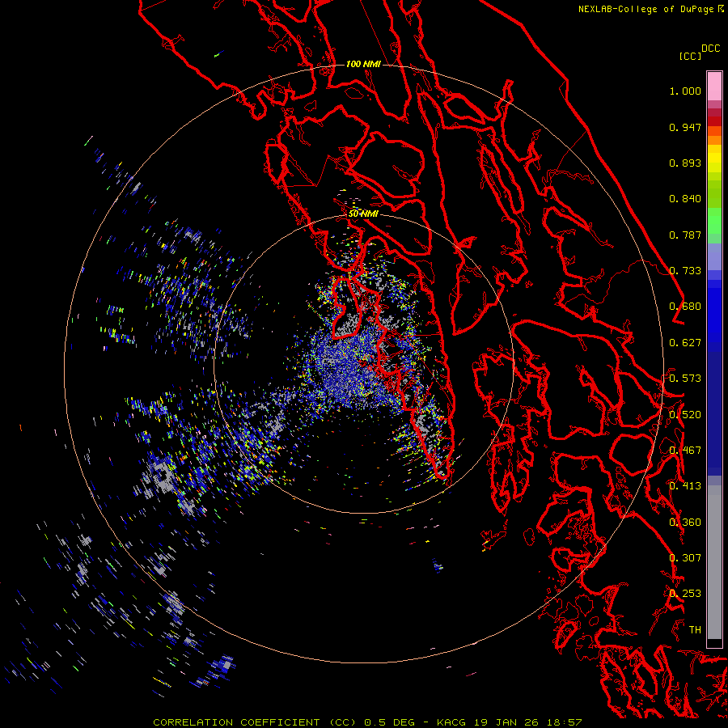Image resolution: width=728 pixels, height=728 pixels.
Task: Click the 0.840 value on the color scale
Action: tap(685, 199)
